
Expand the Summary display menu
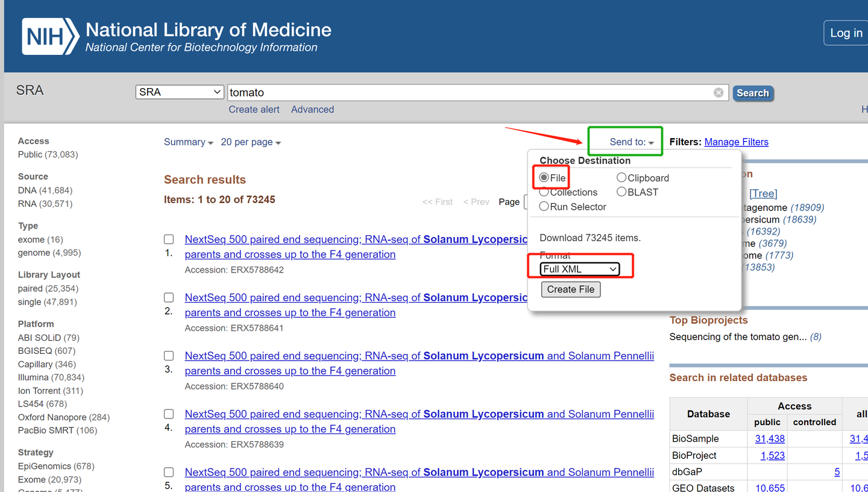coord(188,142)
